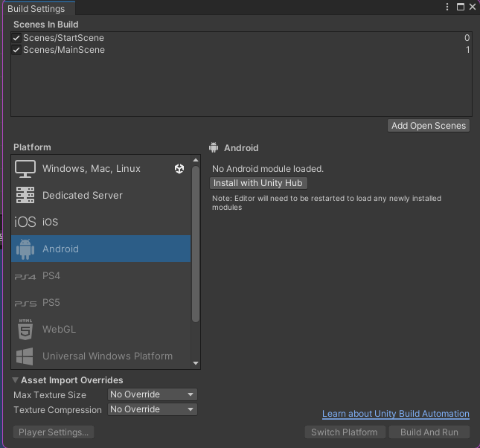480x448 pixels.
Task: Click the PS4 logo icon
Action: click(25, 277)
